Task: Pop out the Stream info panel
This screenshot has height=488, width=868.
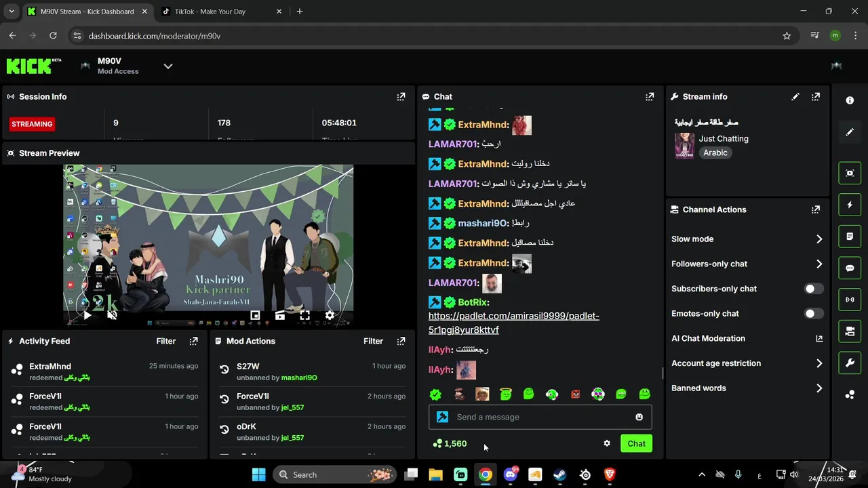Action: [x=816, y=97]
